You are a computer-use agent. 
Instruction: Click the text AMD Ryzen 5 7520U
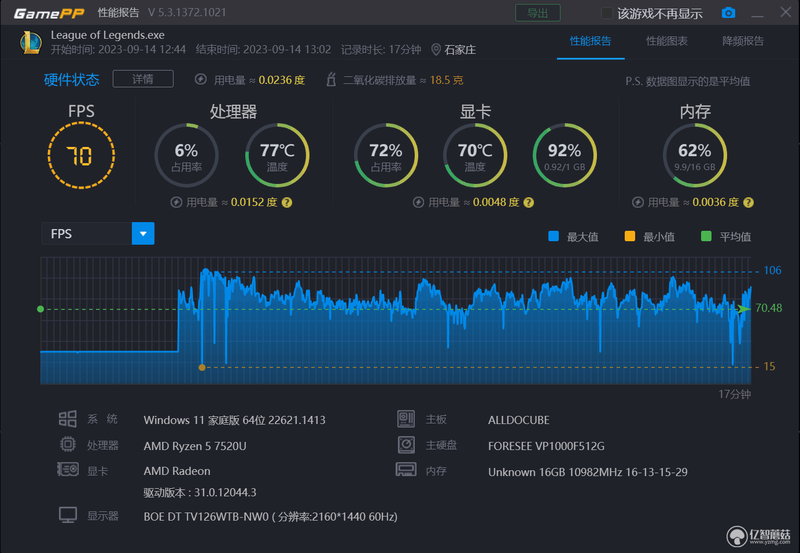tap(195, 446)
